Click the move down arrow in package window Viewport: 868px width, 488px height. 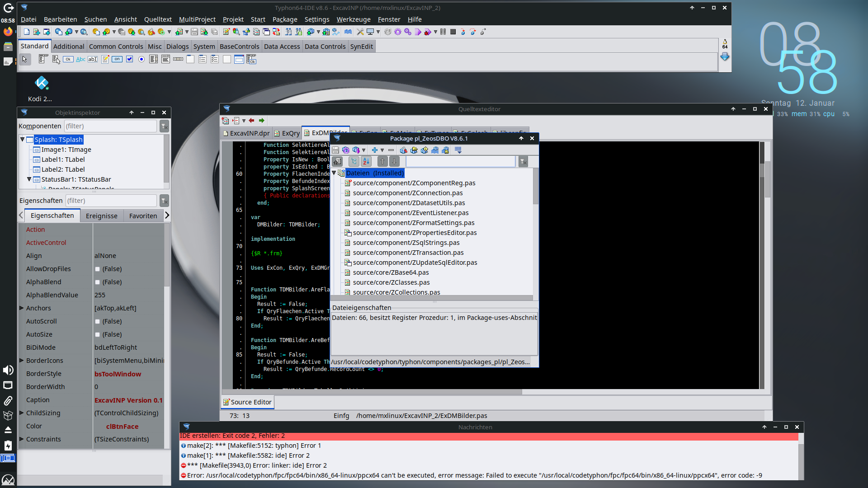click(x=394, y=161)
